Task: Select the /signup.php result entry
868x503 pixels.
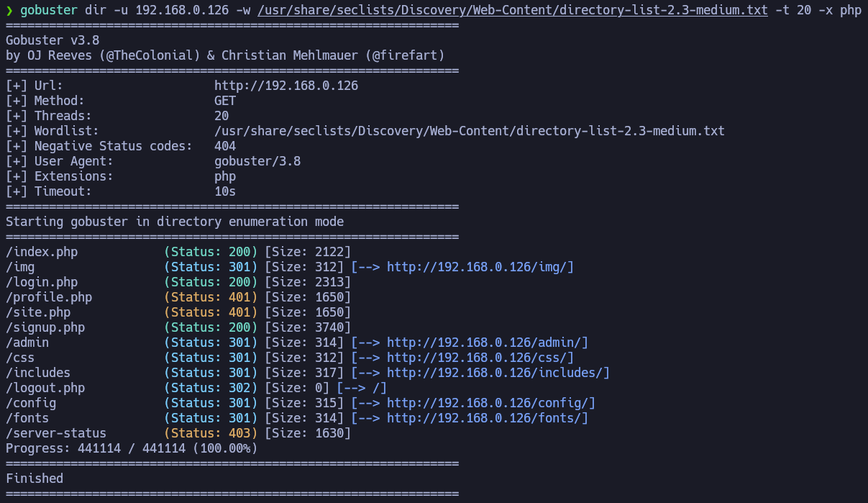Action: 45,327
